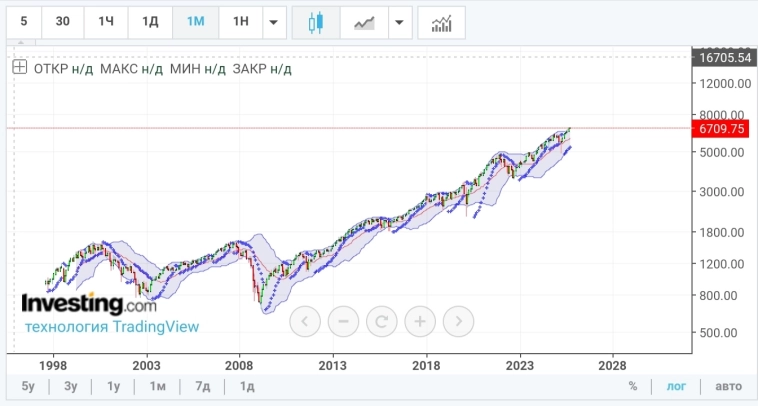Viewport: 758px width, 406px height.
Task: Toggle the logarithmic scale 'лог'
Action: (676, 386)
